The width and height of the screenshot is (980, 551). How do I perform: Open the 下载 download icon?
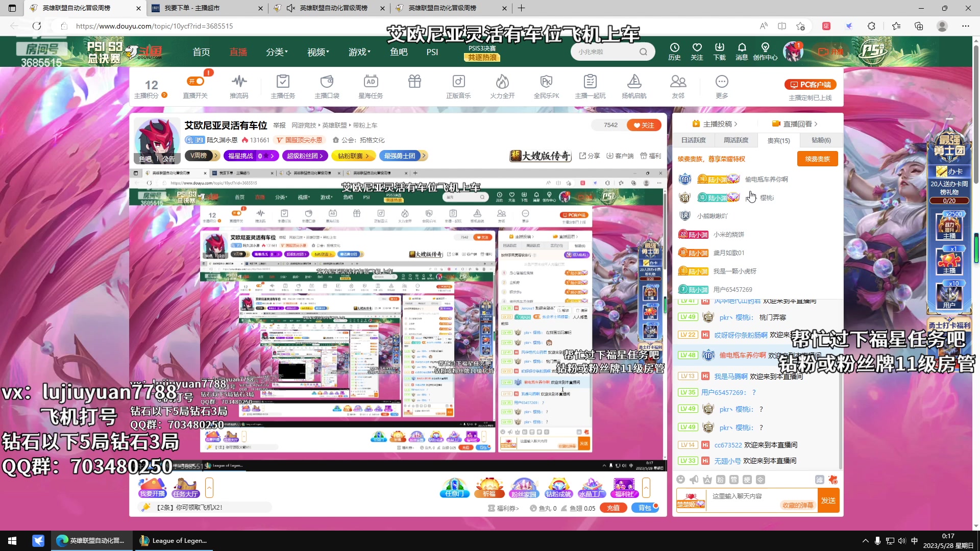(719, 52)
